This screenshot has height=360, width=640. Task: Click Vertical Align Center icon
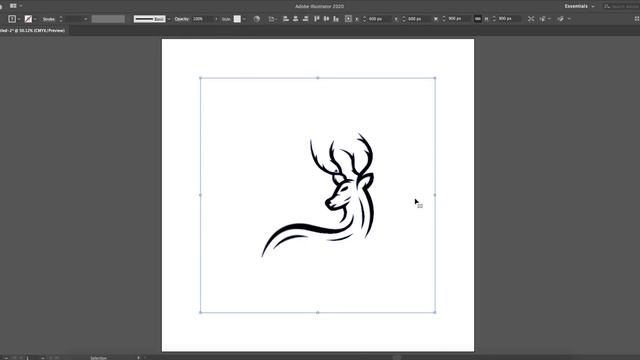326,19
